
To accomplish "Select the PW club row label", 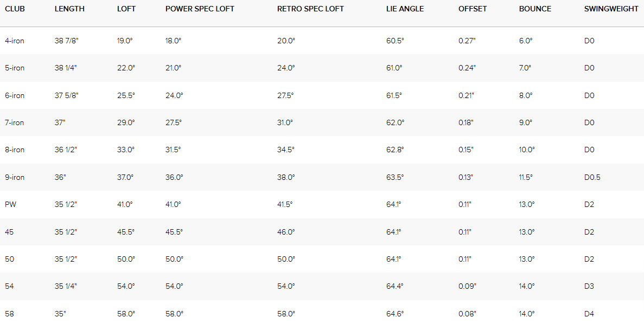I will tap(10, 204).
